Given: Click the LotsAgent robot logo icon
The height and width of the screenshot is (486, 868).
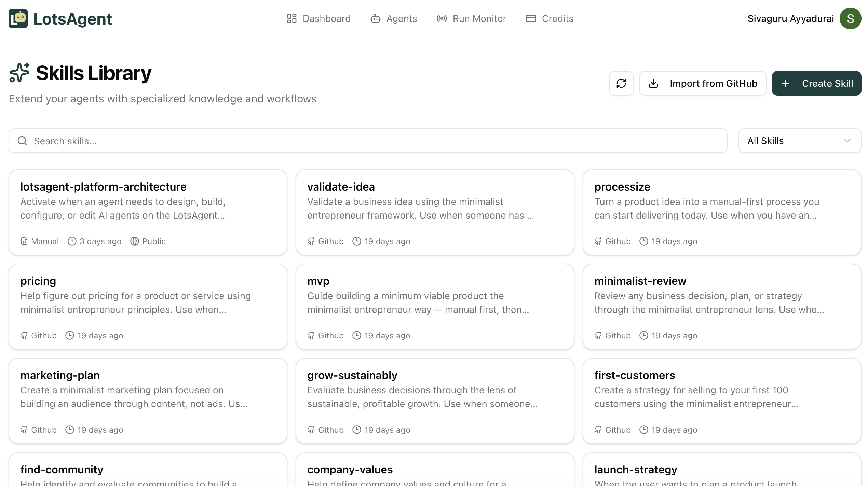Looking at the screenshot, I should (18, 18).
